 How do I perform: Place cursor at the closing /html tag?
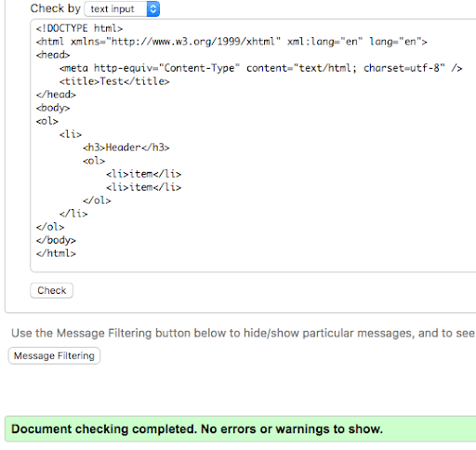(56, 253)
